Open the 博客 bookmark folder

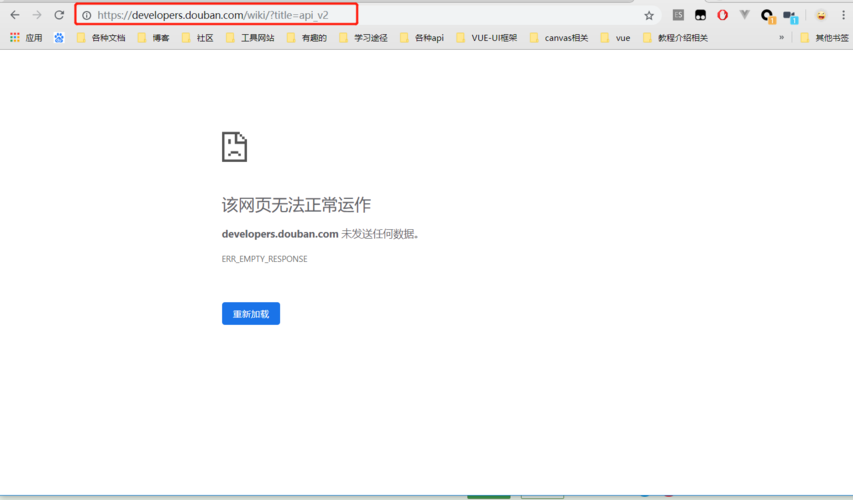click(153, 38)
